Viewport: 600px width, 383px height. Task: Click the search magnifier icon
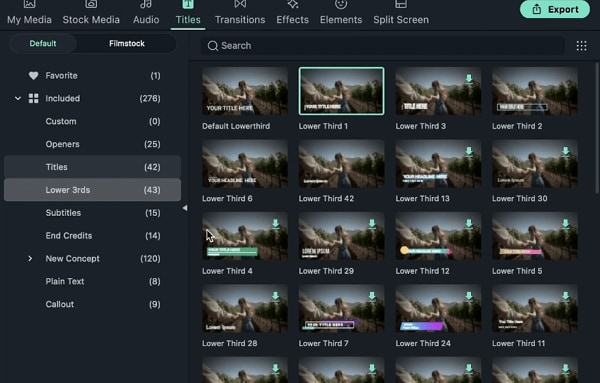[x=213, y=46]
